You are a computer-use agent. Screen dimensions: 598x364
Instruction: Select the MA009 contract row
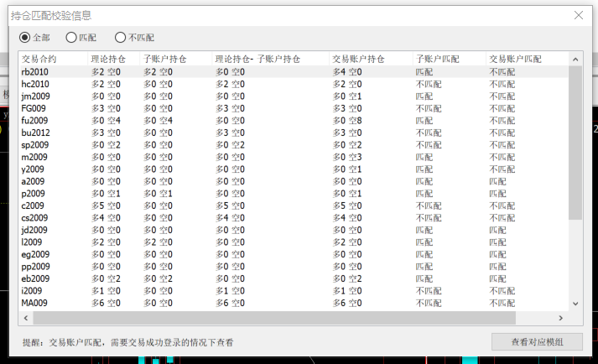pos(35,303)
